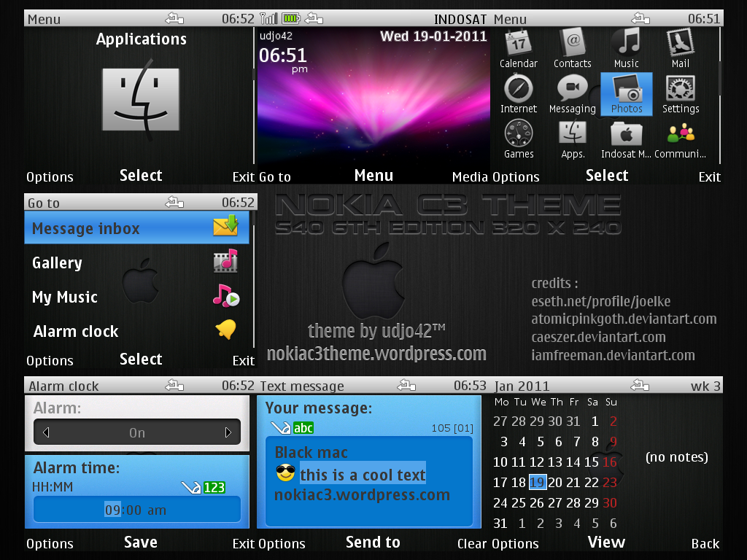Click the Alarm clock bell icon

[x=226, y=330]
